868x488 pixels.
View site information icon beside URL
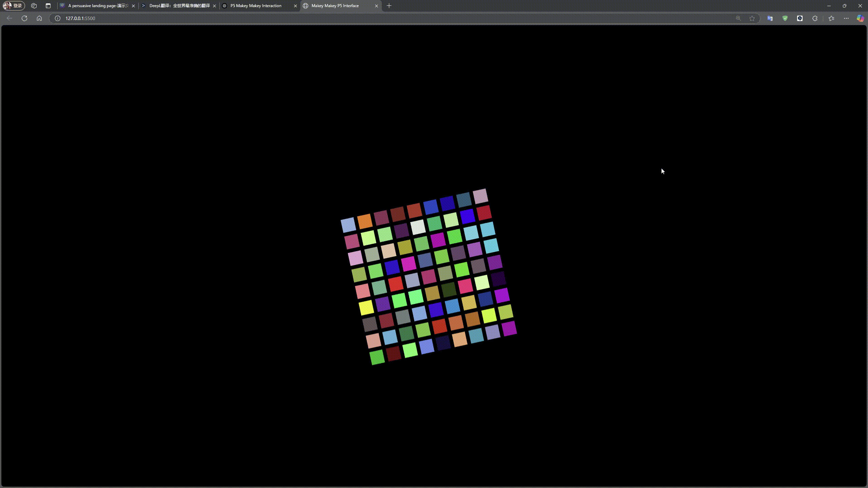(58, 18)
